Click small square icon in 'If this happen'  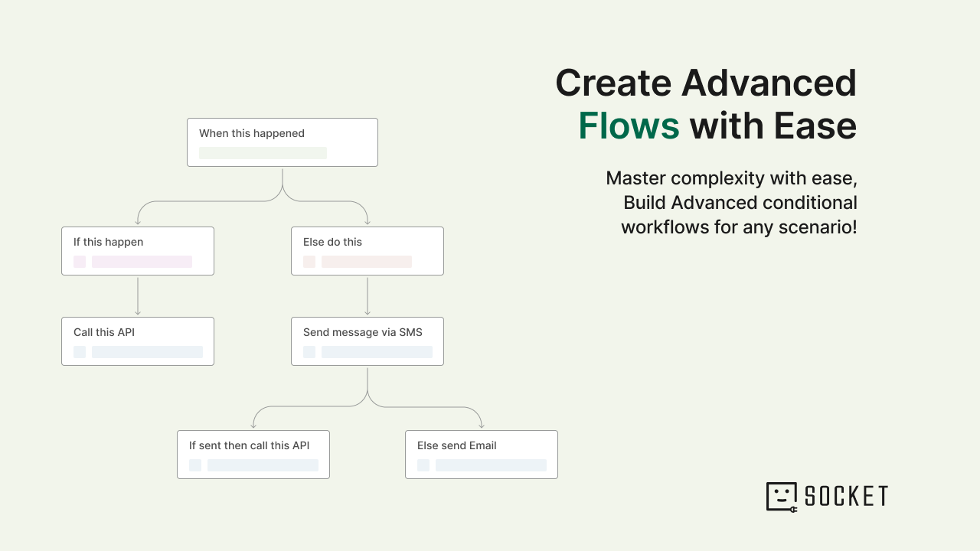point(80,262)
